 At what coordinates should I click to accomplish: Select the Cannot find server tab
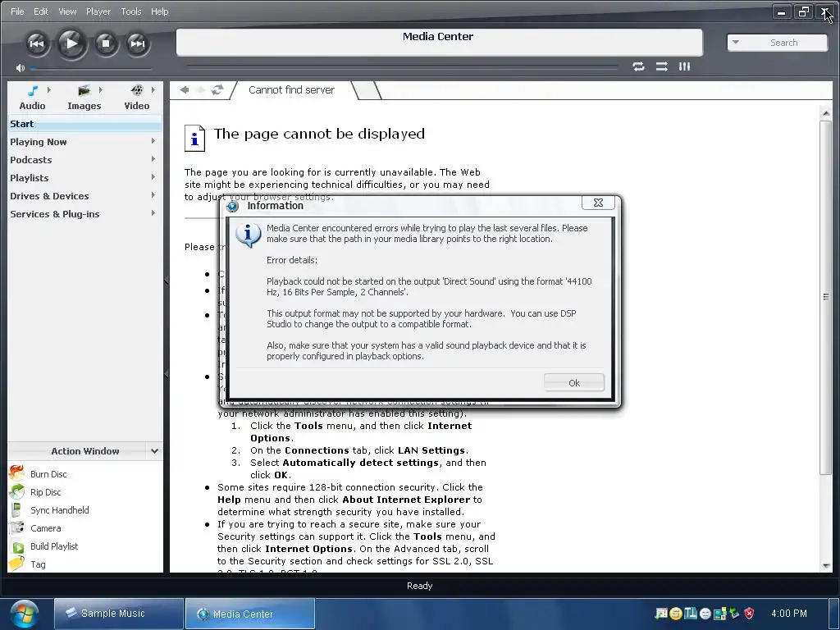[x=292, y=90]
